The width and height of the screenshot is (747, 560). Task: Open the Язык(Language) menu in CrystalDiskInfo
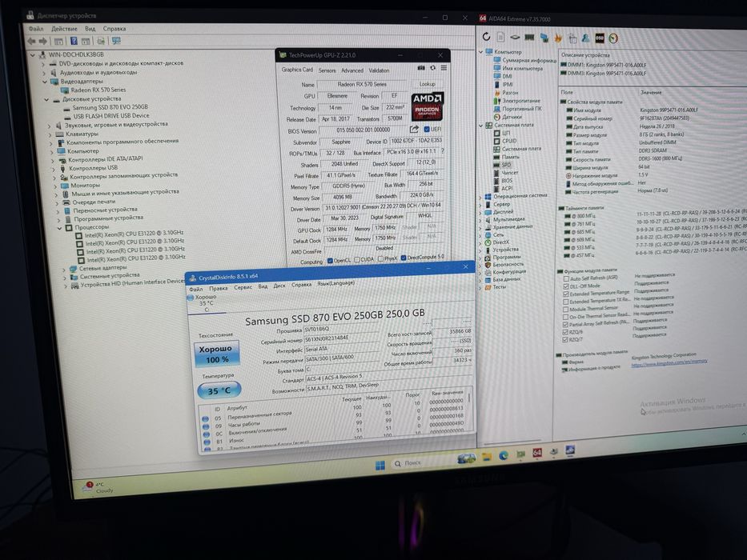click(x=335, y=283)
